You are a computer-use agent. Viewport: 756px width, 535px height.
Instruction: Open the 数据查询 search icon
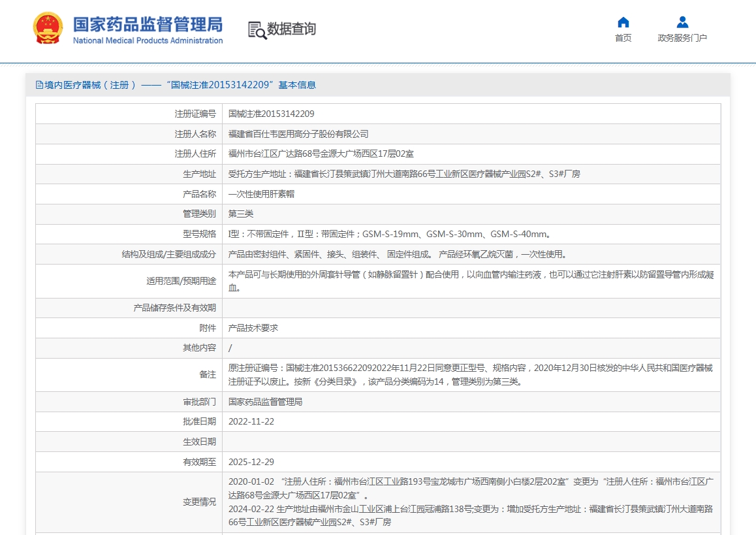click(x=257, y=30)
